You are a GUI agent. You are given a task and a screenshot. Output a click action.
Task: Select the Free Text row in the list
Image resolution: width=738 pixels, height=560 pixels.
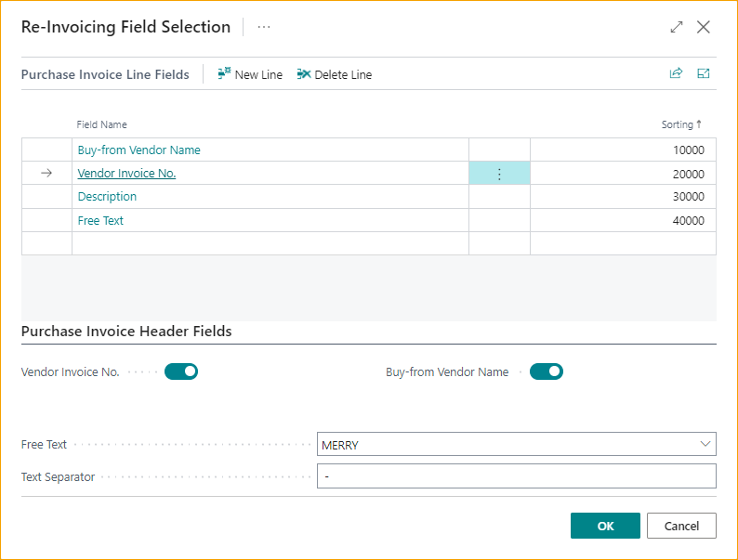[100, 221]
